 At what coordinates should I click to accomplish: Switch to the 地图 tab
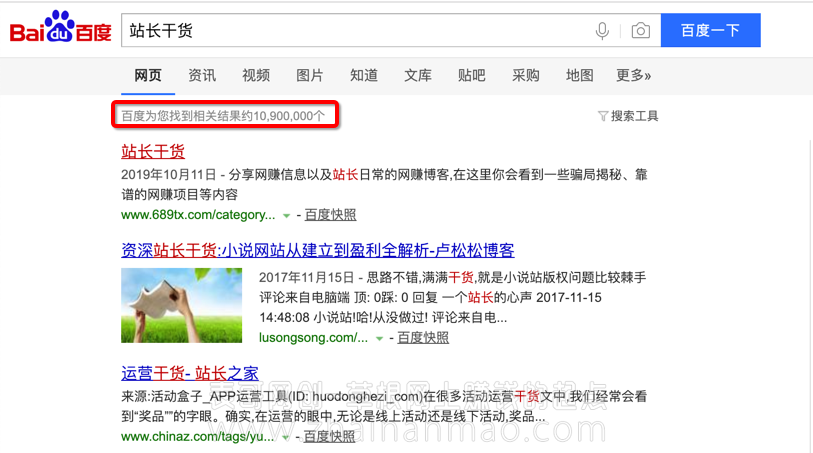[x=579, y=76]
